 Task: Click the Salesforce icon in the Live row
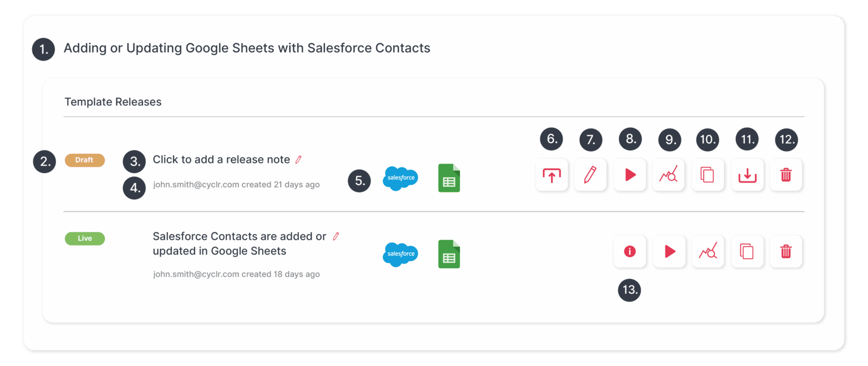coord(400,254)
